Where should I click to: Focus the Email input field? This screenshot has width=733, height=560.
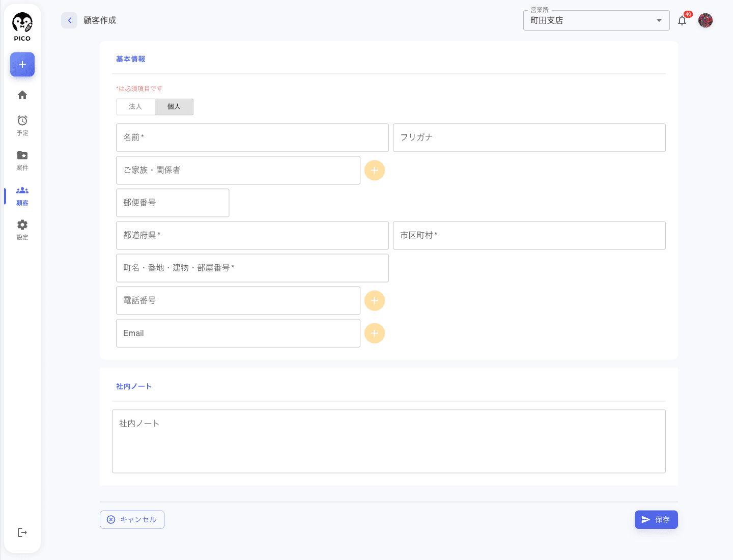click(238, 333)
